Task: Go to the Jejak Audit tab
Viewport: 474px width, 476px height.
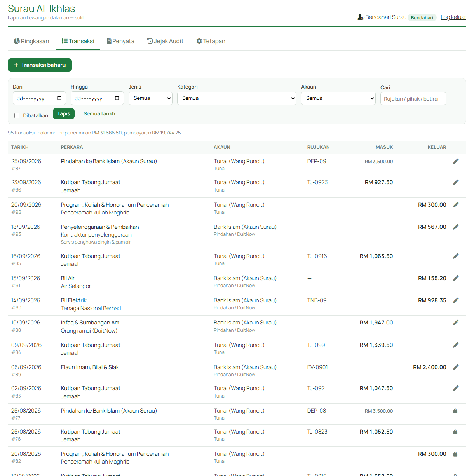Action: [x=165, y=41]
